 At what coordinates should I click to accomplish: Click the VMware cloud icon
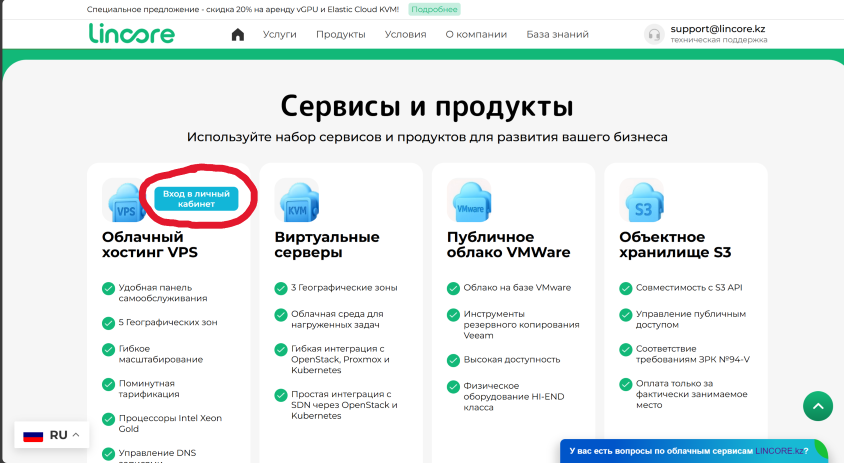(x=469, y=201)
